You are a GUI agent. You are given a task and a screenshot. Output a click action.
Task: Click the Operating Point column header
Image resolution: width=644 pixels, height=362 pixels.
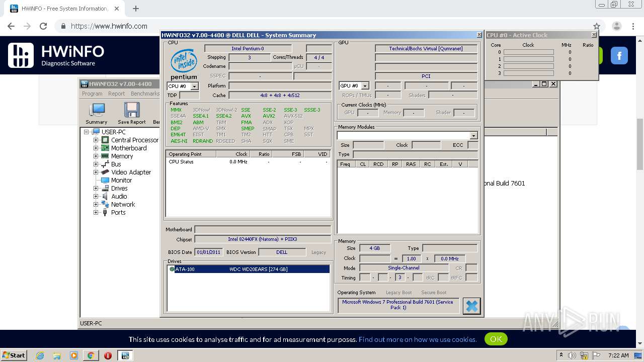[x=191, y=154]
